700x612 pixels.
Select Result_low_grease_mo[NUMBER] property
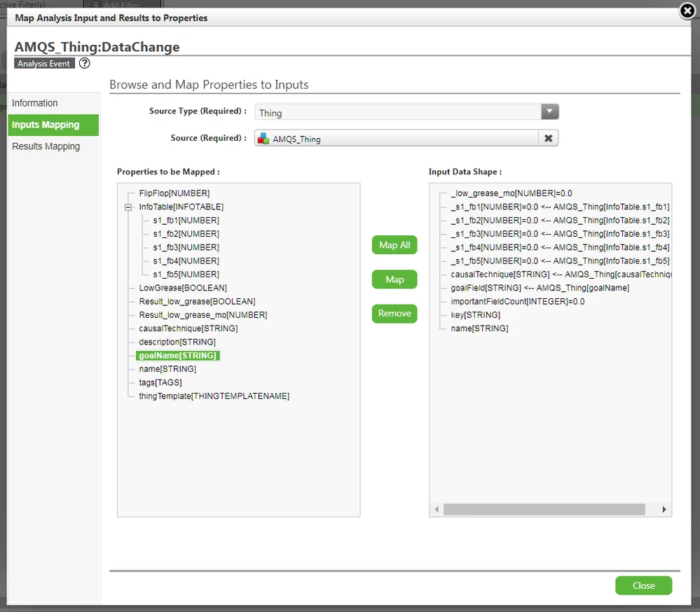click(203, 315)
